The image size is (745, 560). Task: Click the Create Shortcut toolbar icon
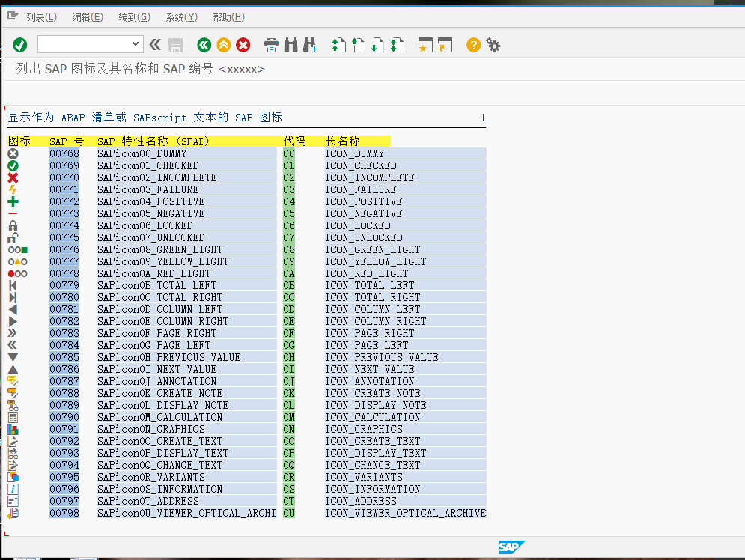point(425,45)
